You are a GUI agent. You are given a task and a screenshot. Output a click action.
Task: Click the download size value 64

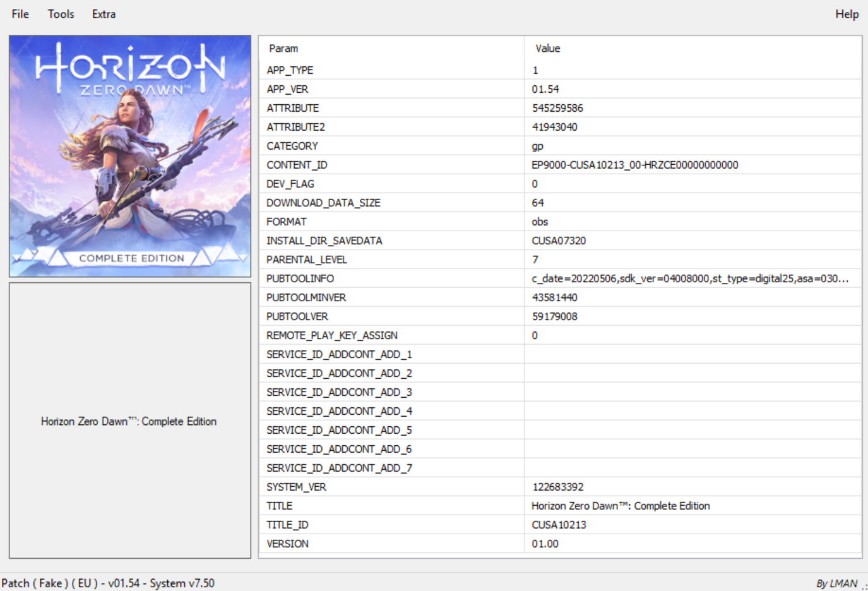[x=537, y=203]
